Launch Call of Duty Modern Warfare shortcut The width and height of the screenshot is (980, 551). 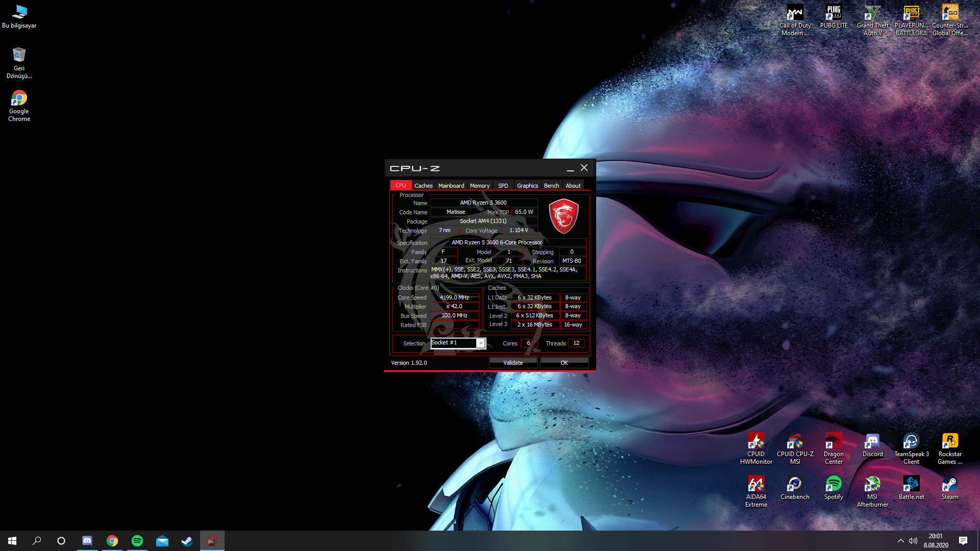[795, 20]
